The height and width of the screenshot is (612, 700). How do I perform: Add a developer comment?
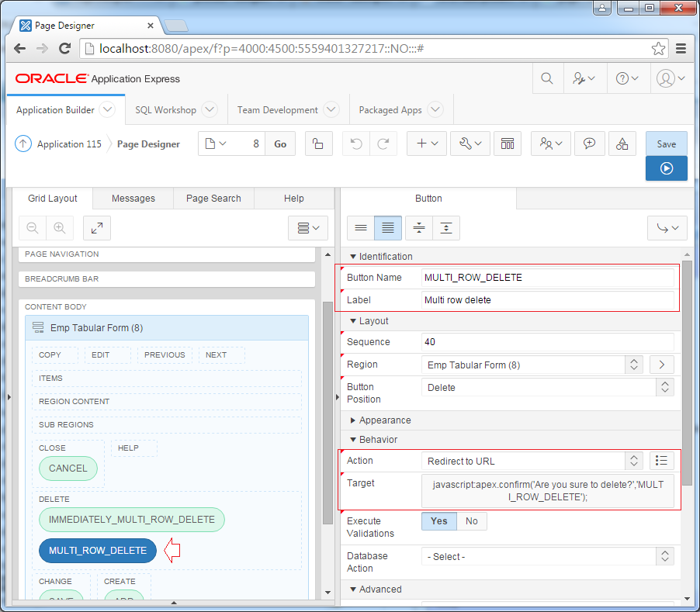589,143
